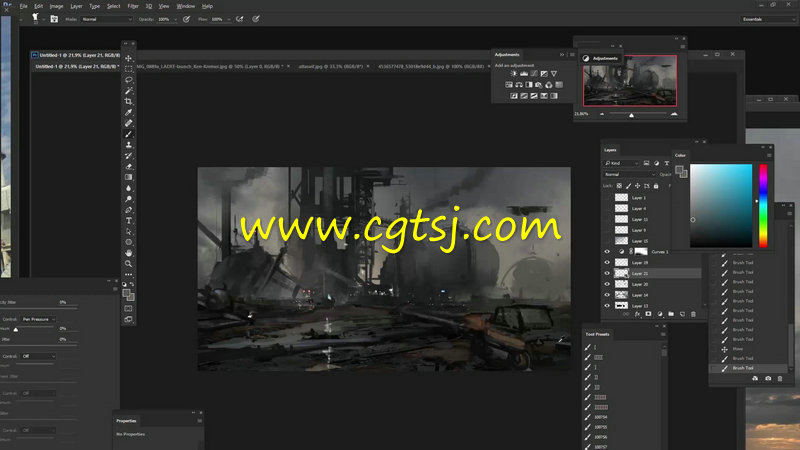The height and width of the screenshot is (450, 800).
Task: Select the Move tool in the toolbox
Action: coord(129,58)
